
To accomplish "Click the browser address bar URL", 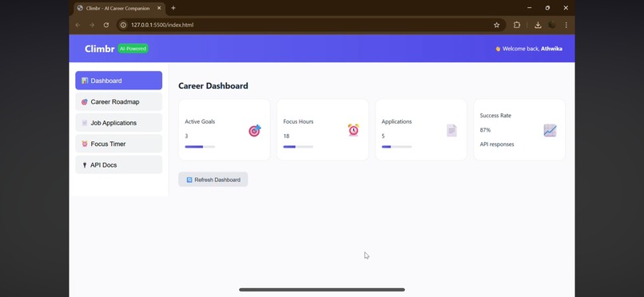I will pyautogui.click(x=162, y=25).
